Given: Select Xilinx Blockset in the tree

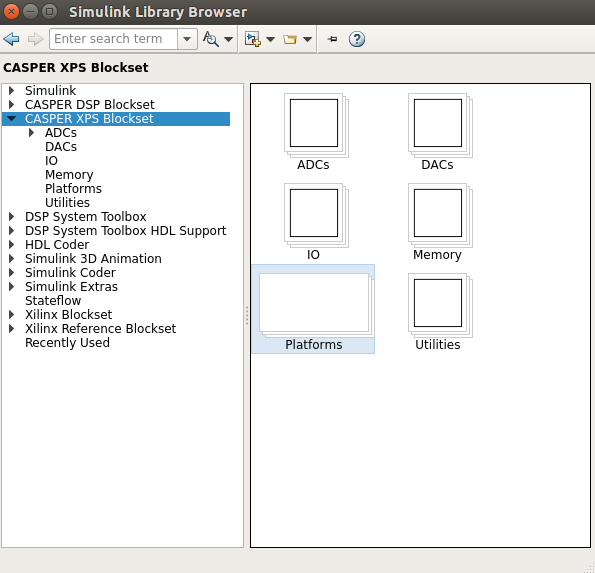Looking at the screenshot, I should 68,315.
